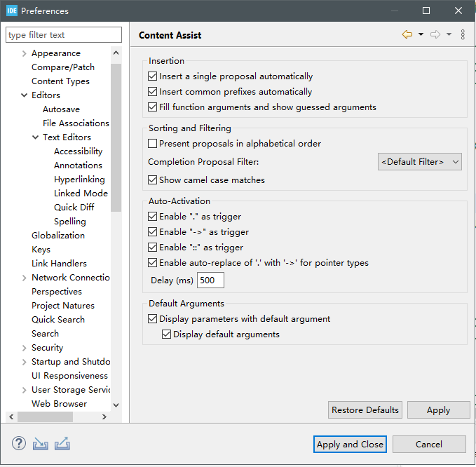
Task: Maximize the Preferences window
Action: tap(426, 11)
